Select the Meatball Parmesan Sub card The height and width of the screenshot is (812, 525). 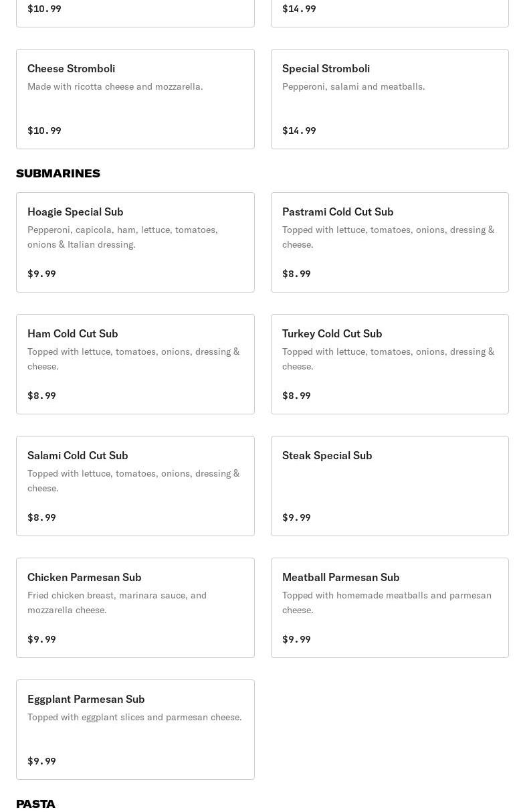click(389, 608)
